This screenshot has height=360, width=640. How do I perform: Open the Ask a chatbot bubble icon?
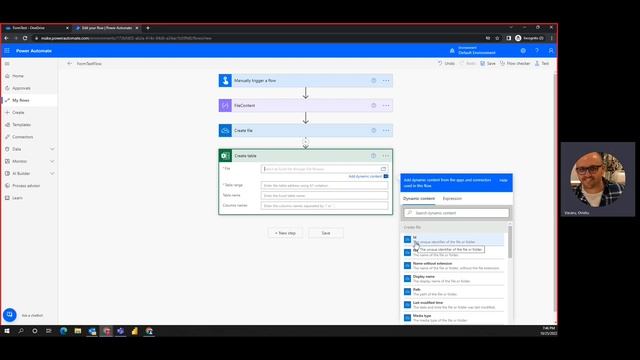(9, 315)
